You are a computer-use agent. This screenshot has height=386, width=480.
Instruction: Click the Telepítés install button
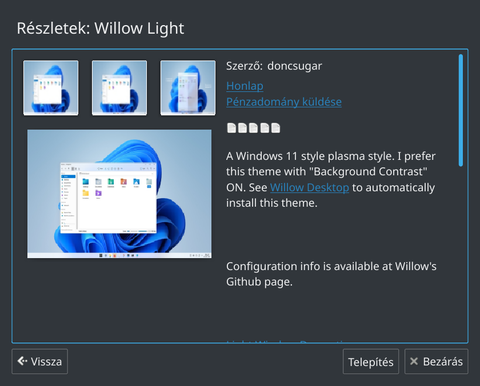(371, 361)
